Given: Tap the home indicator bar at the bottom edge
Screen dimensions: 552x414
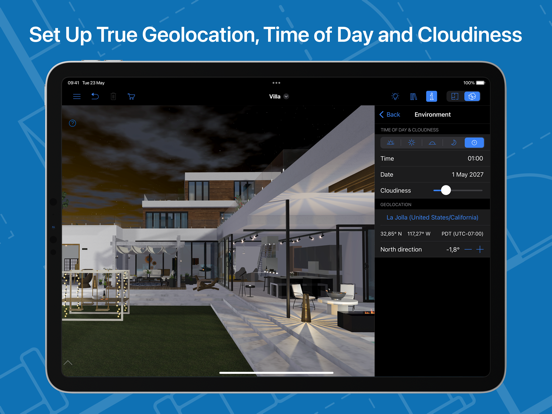Looking at the screenshot, I should click(x=276, y=372).
